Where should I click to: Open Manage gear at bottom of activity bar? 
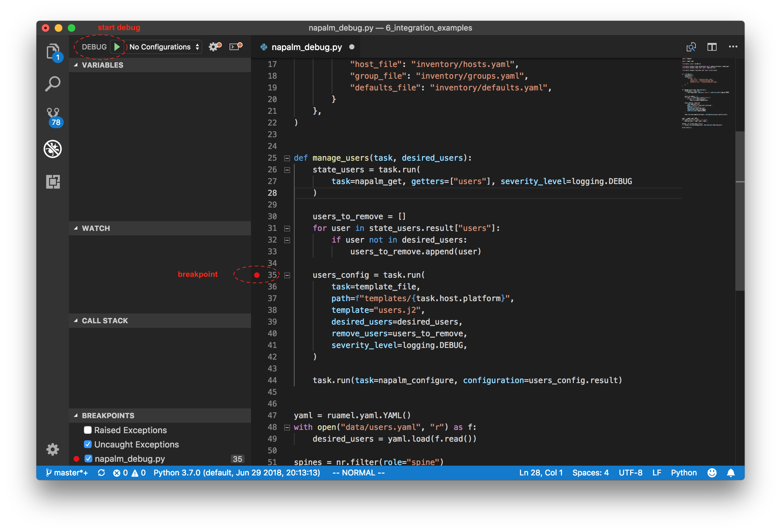pos(52,449)
